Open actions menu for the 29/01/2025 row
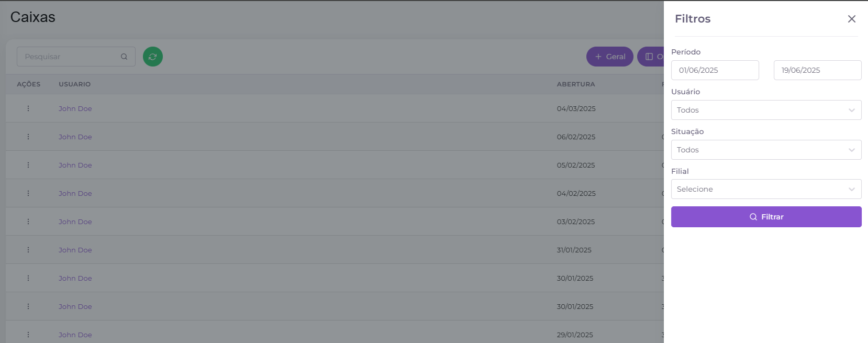The width and height of the screenshot is (868, 343). point(28,335)
